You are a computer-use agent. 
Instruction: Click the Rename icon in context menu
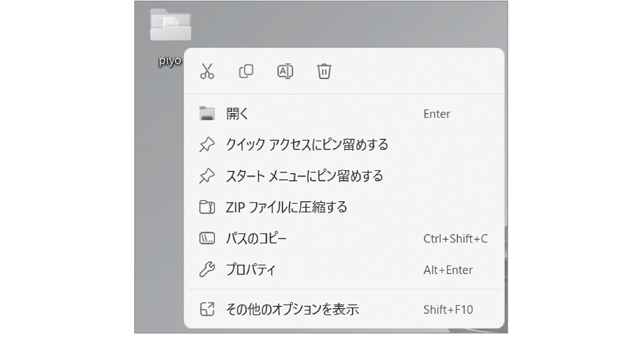[x=285, y=71]
